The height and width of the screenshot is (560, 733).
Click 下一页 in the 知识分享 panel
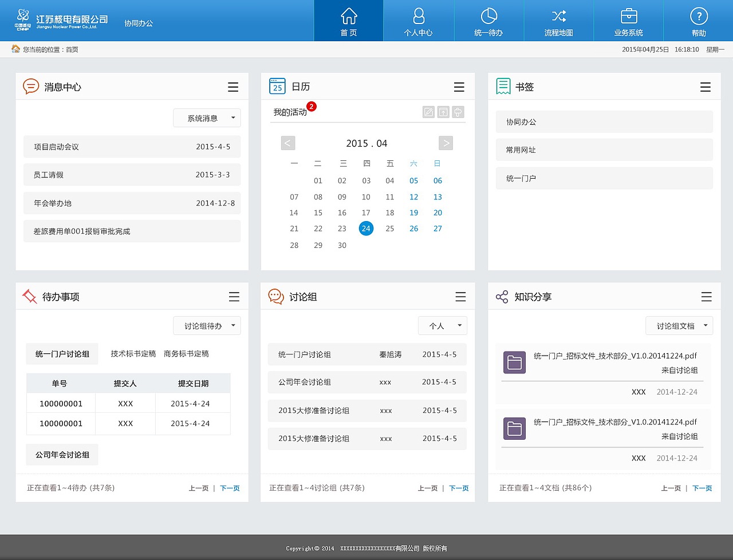point(702,488)
